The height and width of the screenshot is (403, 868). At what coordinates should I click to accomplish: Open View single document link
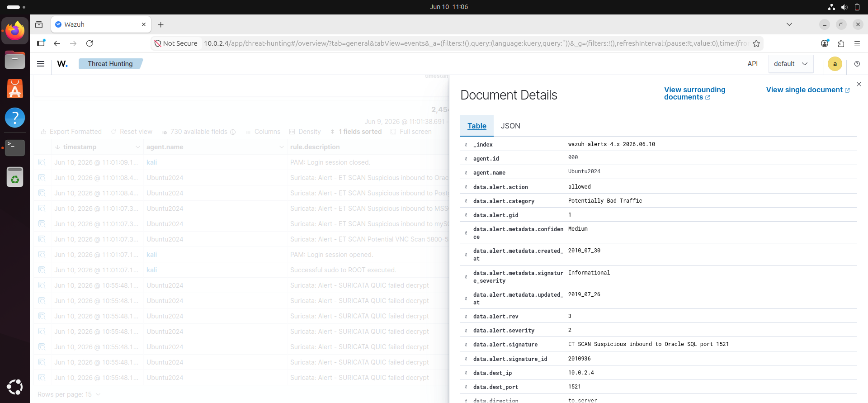point(808,90)
